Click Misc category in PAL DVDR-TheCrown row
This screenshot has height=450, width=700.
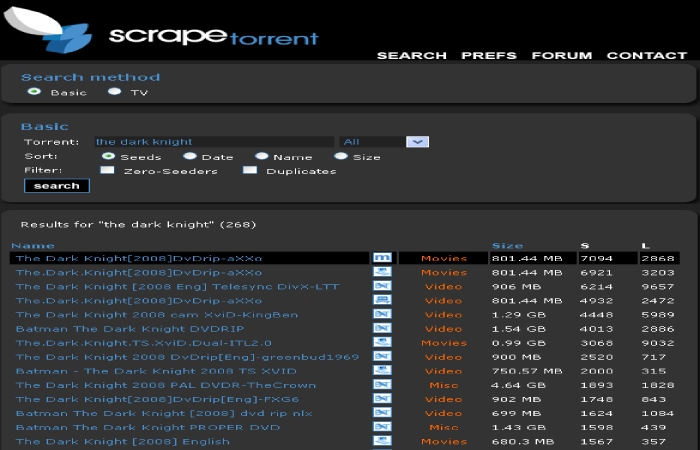[x=443, y=385]
